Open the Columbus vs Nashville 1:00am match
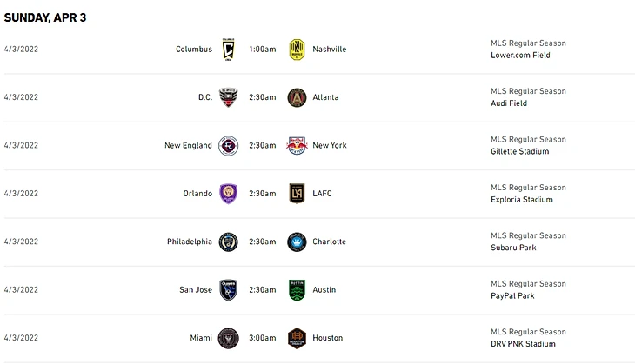This screenshot has width=635, height=364. pos(262,50)
